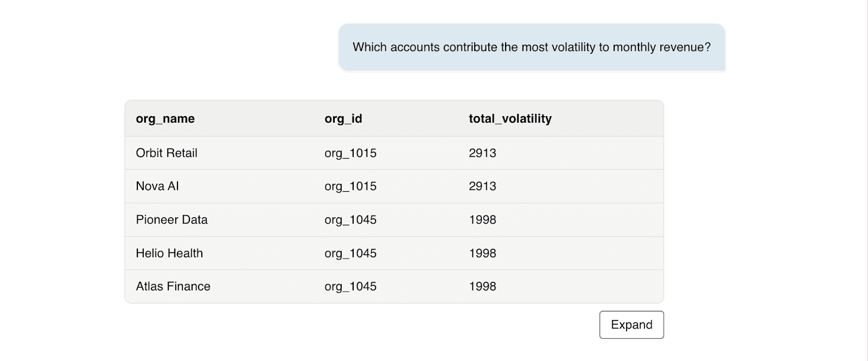
Task: Select the Orbit Retail name cell
Action: [167, 153]
